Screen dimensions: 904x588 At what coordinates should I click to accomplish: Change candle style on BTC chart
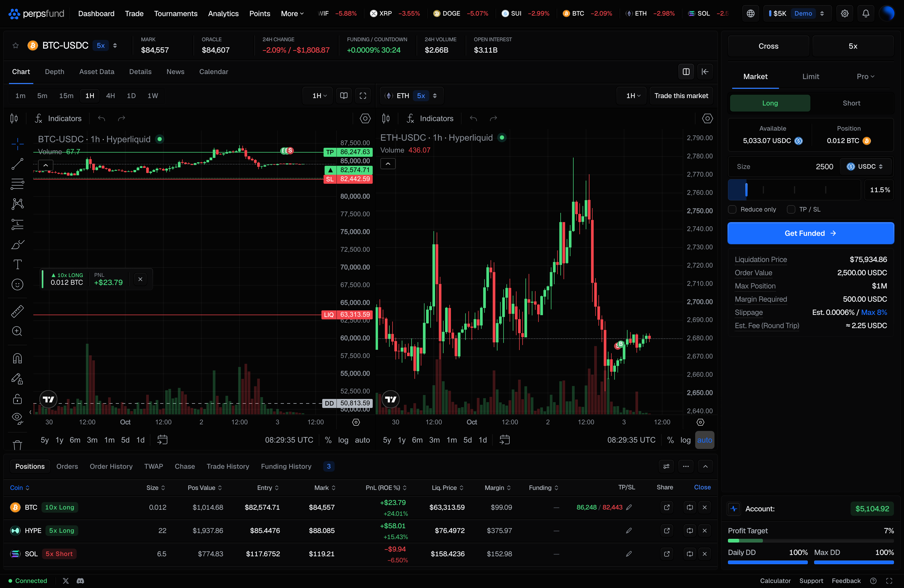[14, 118]
